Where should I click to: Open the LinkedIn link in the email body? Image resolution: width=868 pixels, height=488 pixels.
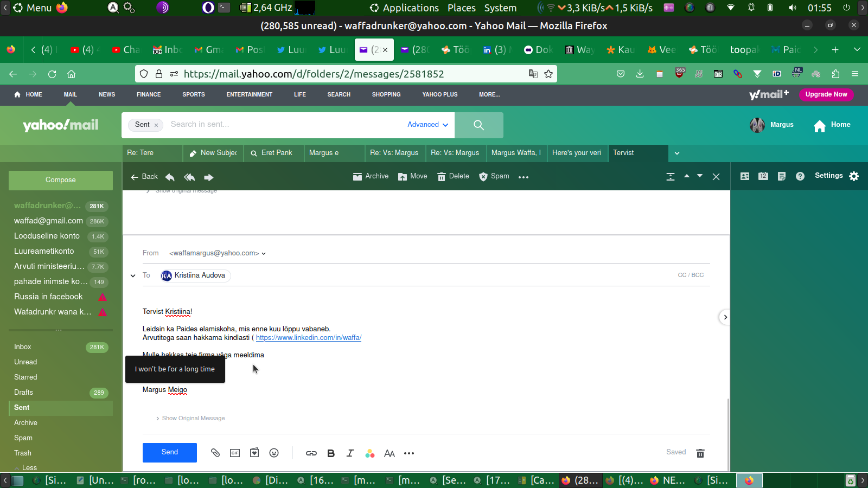309,337
